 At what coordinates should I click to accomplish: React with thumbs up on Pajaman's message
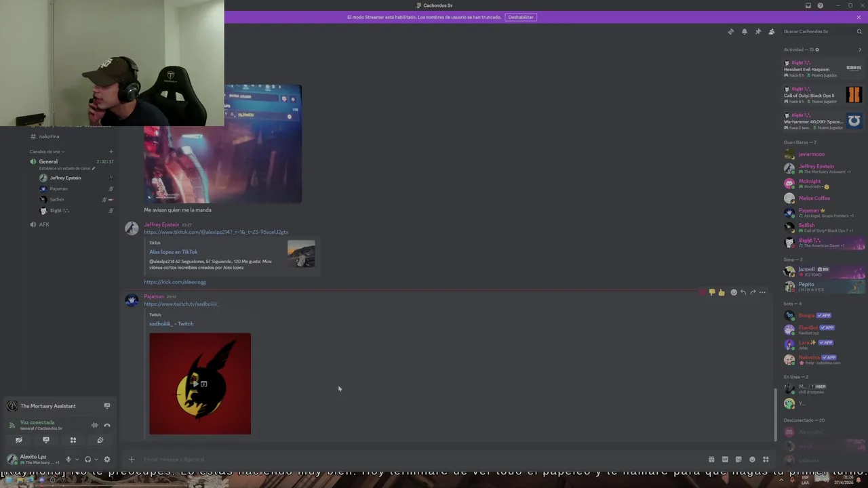tap(722, 292)
